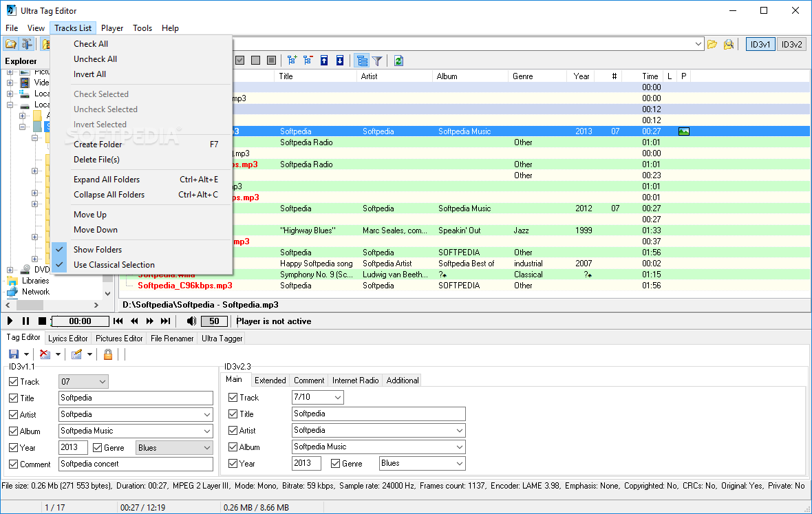Click the remove tree node icon
The image size is (812, 514).
point(308,61)
